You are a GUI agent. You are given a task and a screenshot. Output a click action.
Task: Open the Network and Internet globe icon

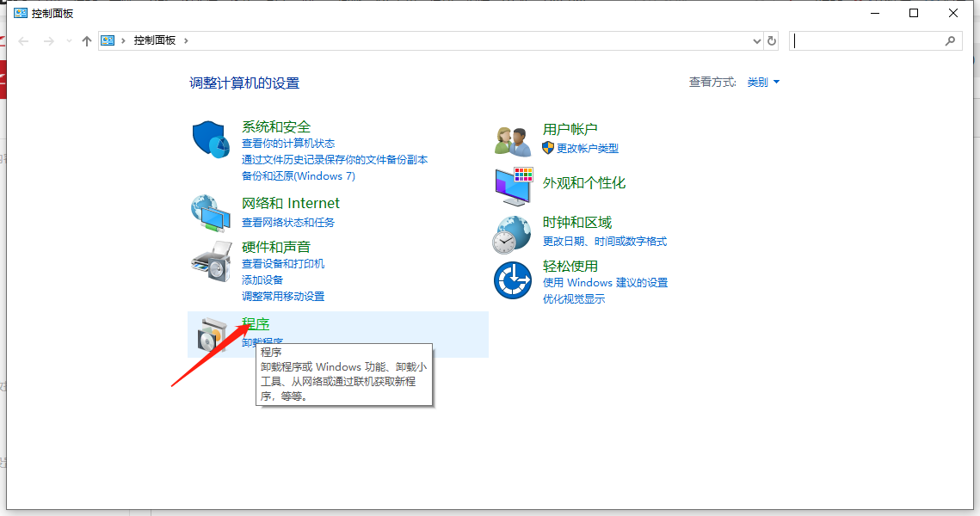coord(211,213)
